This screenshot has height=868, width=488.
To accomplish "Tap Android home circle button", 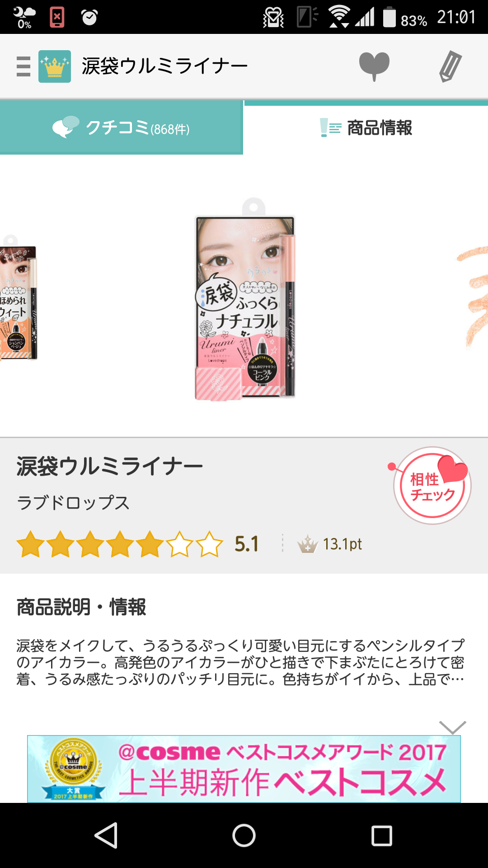I will coord(244,835).
